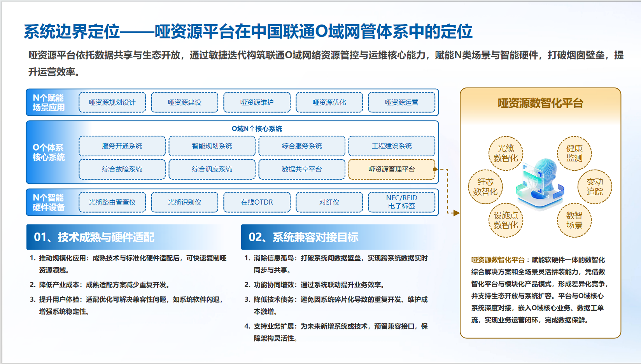Click the arrow pointing to the platform panel
641x364 pixels.
pyautogui.click(x=456, y=213)
